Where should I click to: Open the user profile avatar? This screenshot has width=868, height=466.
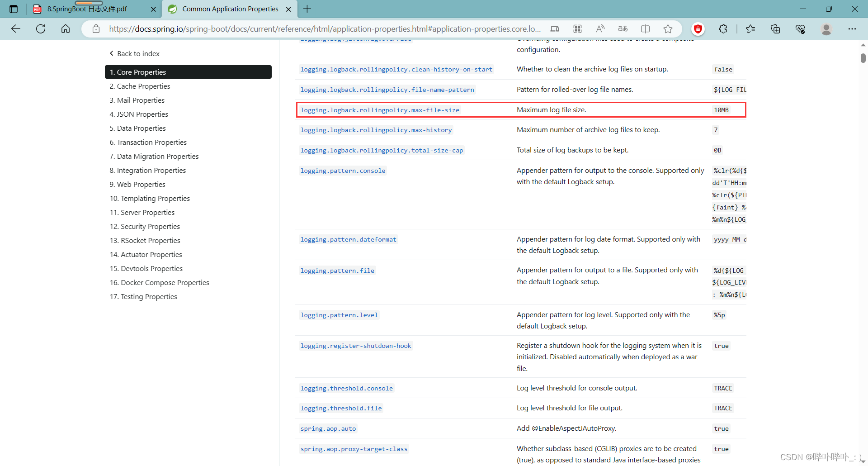[x=826, y=29]
